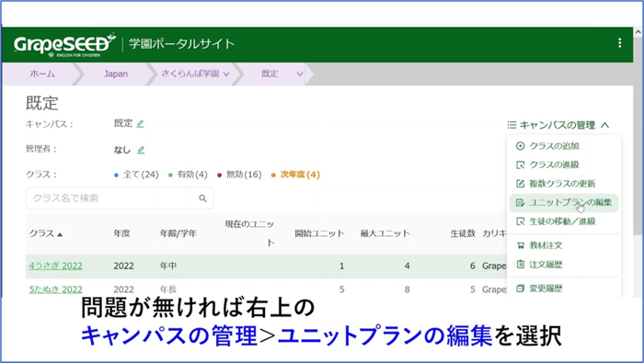Go to ホーム breadcrumb
Viewport: 644px width, 363px height.
(x=42, y=74)
